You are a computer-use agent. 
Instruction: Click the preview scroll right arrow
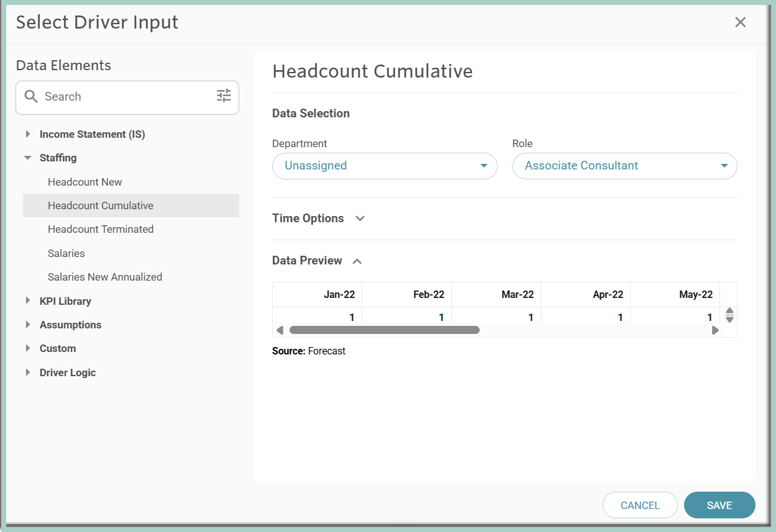click(715, 330)
